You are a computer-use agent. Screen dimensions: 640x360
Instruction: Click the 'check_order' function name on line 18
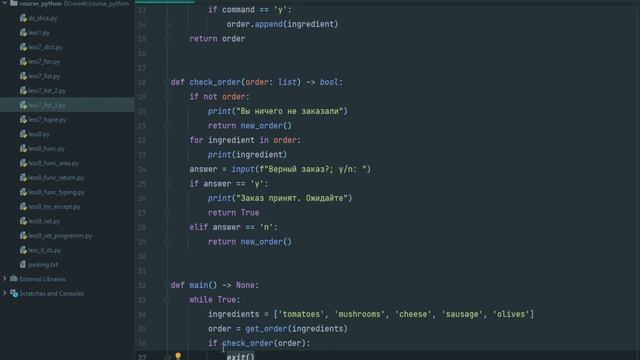[x=215, y=82]
